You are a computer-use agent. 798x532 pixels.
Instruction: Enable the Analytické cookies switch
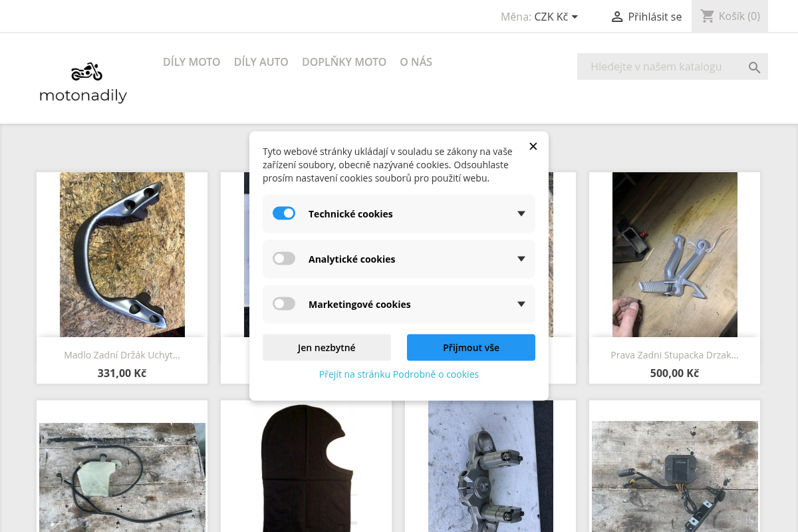[284, 259]
